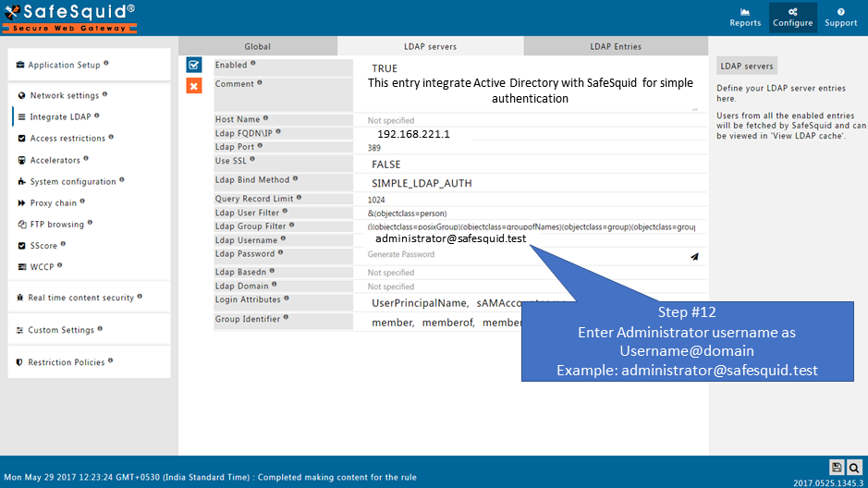Click the status message in the footer

211,477
